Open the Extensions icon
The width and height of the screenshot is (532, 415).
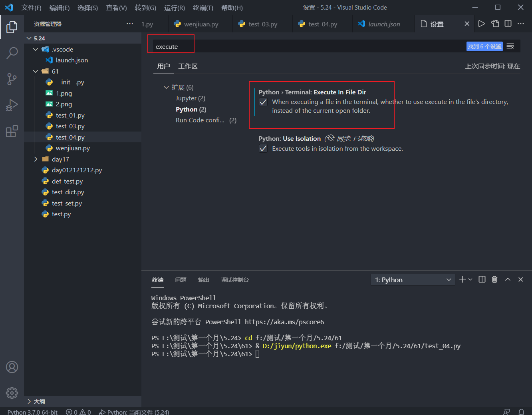pyautogui.click(x=12, y=131)
